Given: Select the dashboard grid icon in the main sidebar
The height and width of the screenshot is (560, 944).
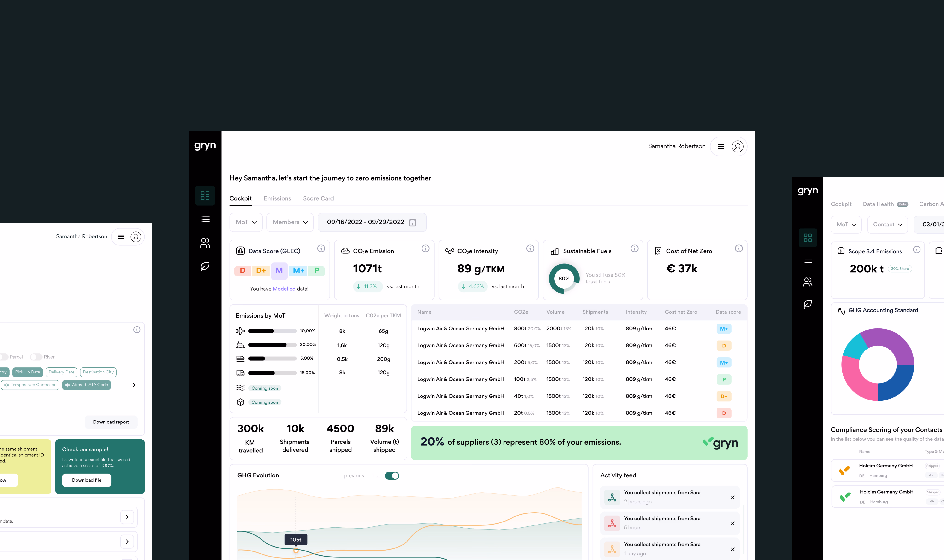Looking at the screenshot, I should point(205,195).
